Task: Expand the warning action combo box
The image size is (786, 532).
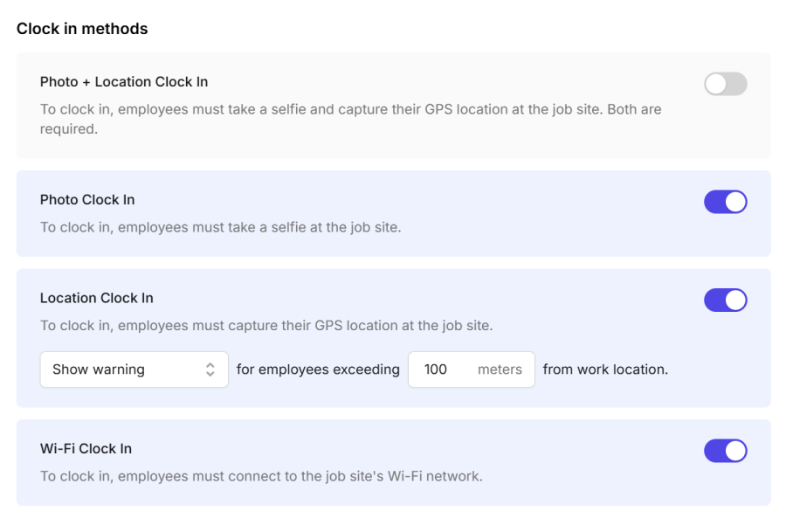Action: pos(134,370)
